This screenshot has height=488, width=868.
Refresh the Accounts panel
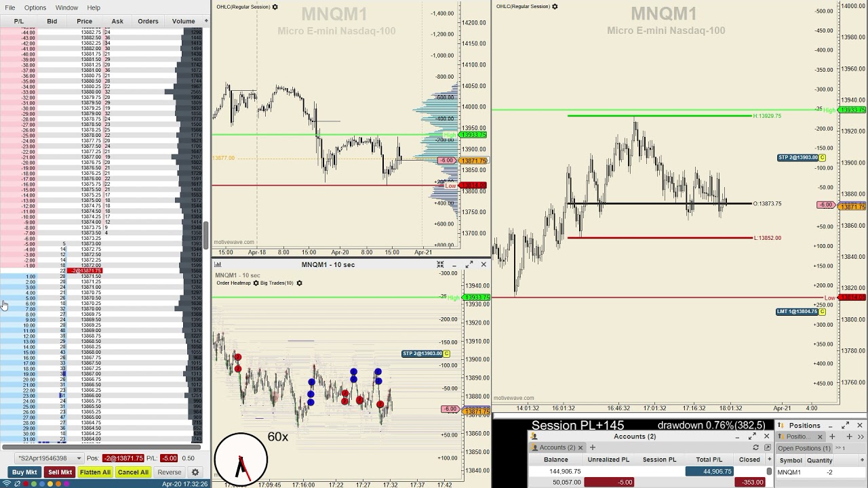point(755,447)
